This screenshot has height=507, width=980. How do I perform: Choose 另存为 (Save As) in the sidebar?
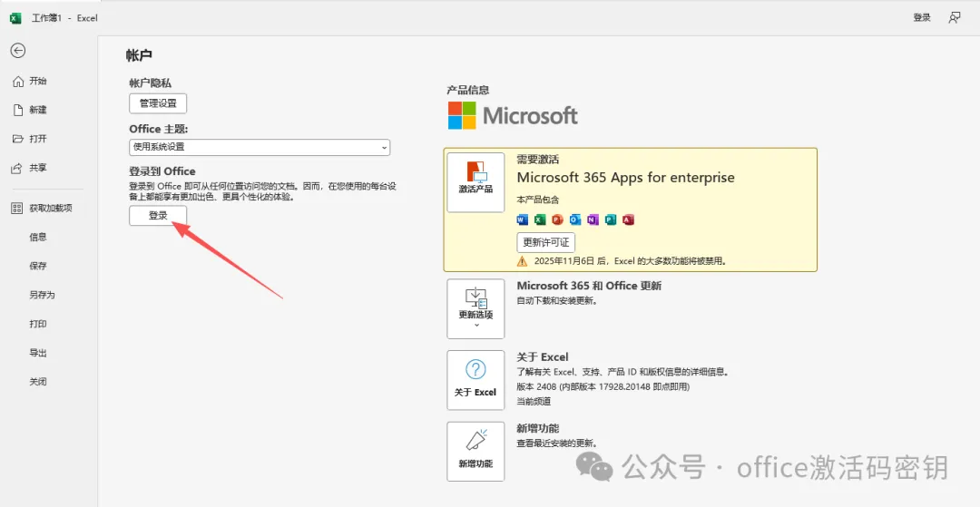[42, 295]
